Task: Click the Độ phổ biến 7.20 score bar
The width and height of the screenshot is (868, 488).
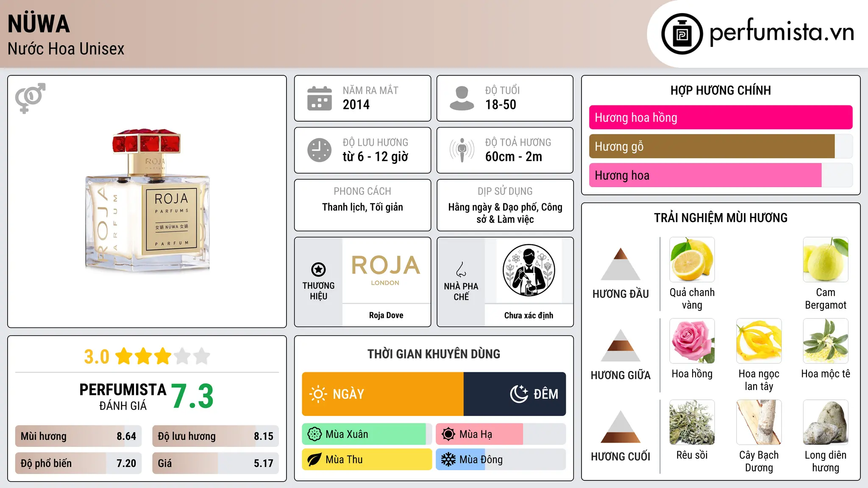Action: click(78, 463)
